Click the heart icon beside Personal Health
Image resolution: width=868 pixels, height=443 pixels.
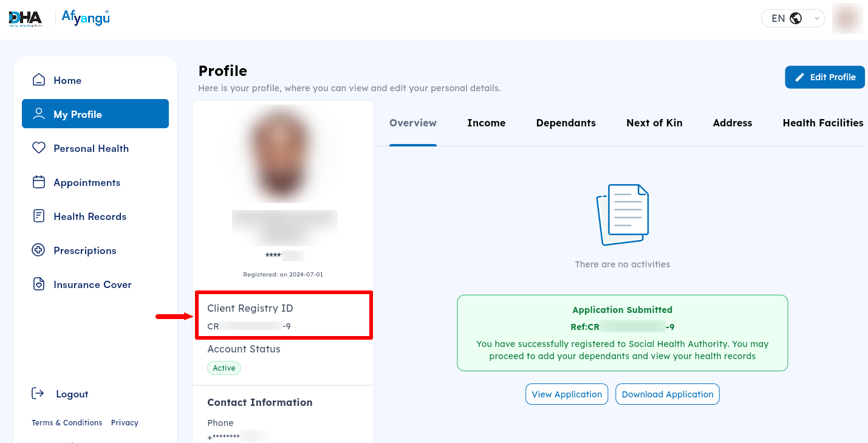(x=39, y=148)
